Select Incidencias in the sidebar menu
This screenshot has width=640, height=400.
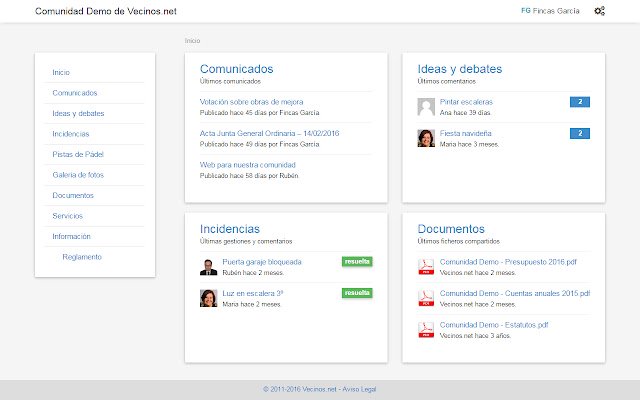(x=71, y=134)
